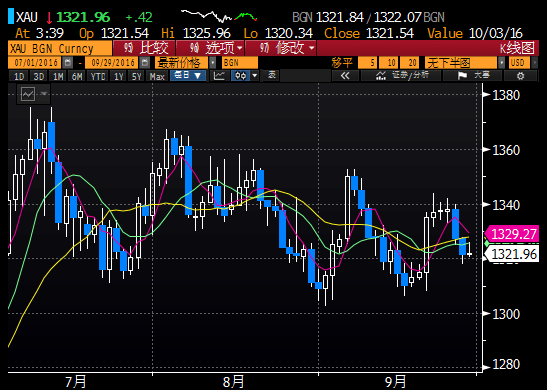Click the green 1321.96 last price
The height and width of the screenshot is (390, 547).
83,17
